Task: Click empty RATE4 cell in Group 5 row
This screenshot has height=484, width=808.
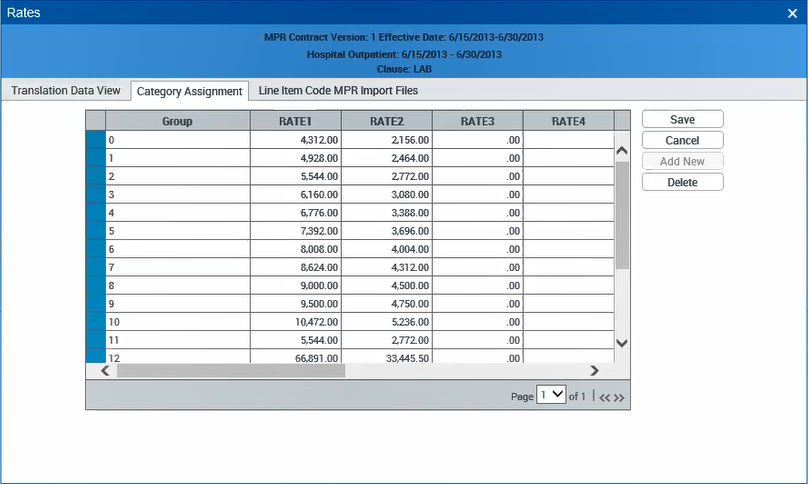Action: [569, 231]
